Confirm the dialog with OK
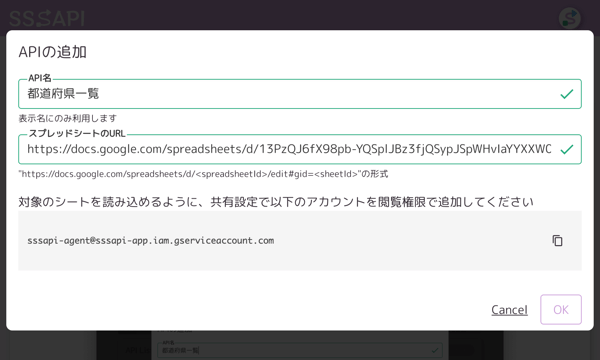Viewport: 600px width, 360px height. click(561, 310)
